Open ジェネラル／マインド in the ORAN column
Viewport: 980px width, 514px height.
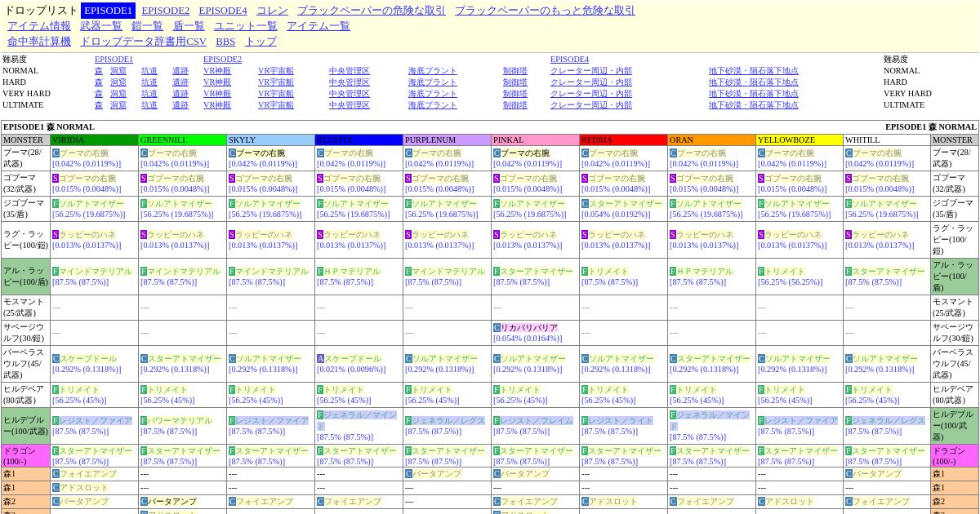709,420
